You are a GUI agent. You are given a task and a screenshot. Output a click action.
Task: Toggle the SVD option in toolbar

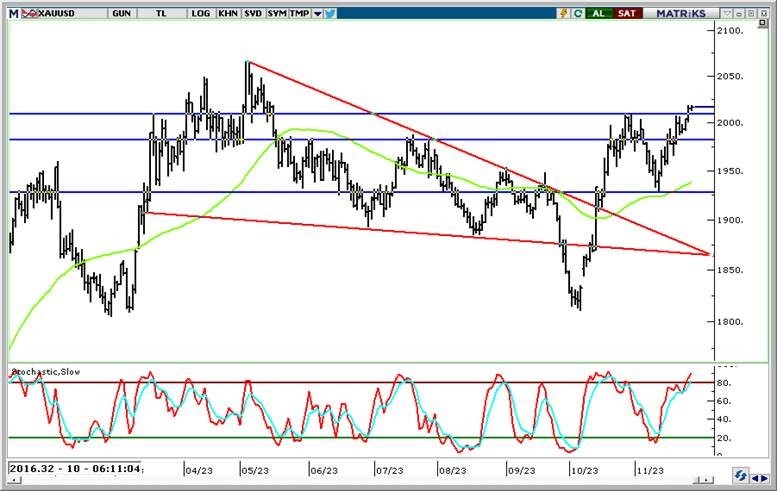coord(253,13)
